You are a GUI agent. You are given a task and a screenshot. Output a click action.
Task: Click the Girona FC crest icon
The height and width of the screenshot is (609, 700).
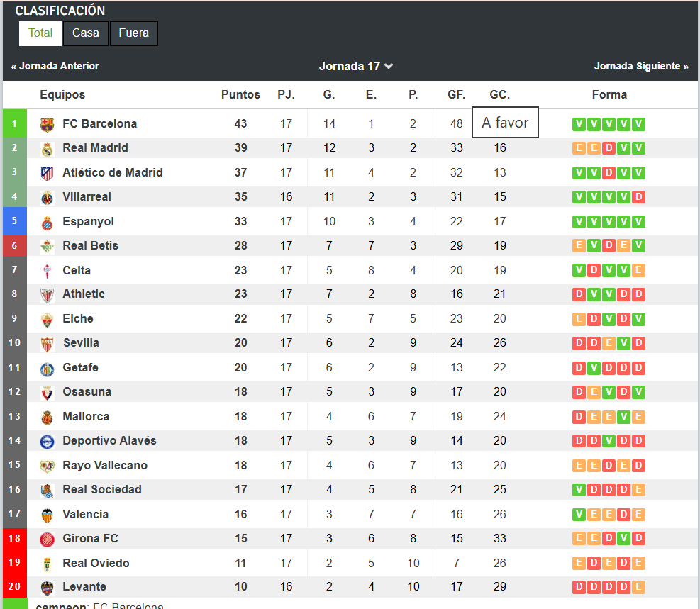tap(47, 540)
